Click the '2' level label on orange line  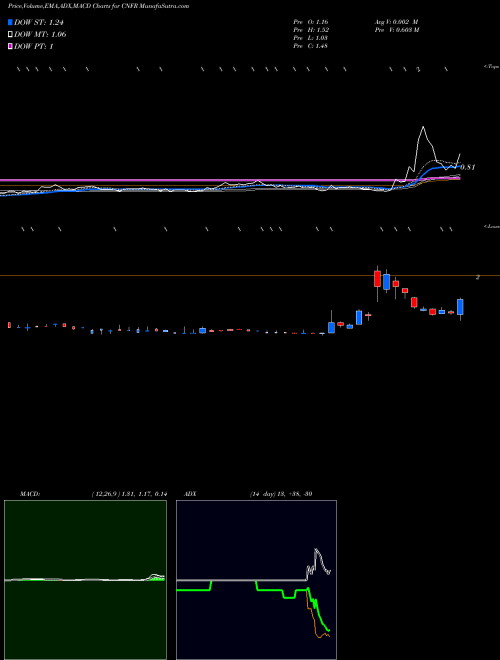point(477,277)
